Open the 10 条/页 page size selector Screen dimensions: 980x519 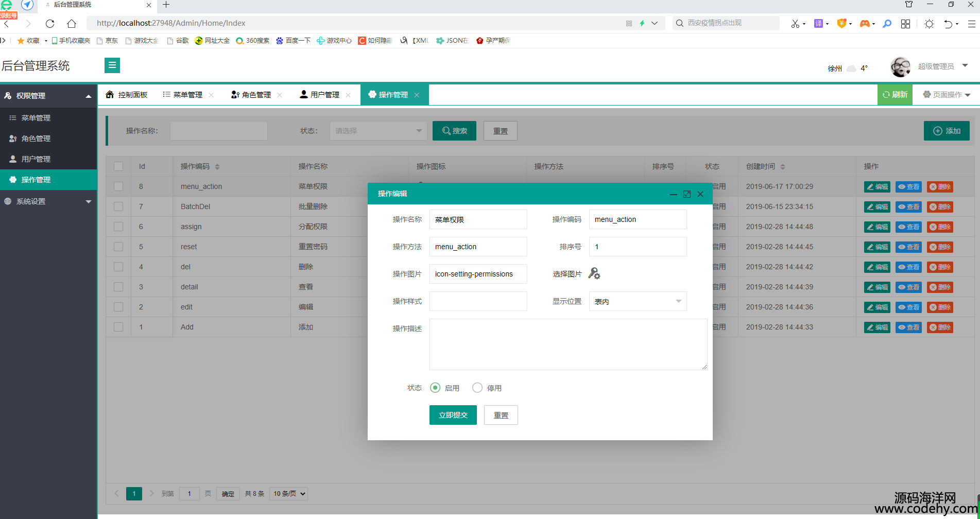point(289,494)
